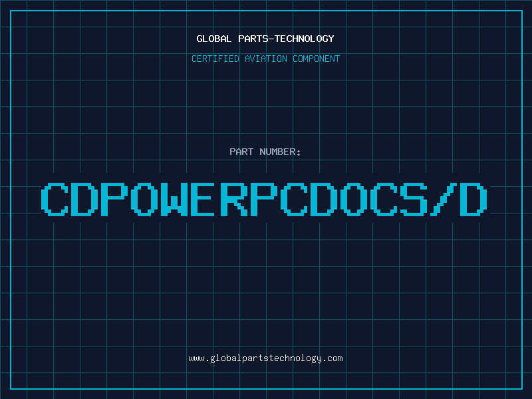This screenshot has height=399, width=532.
Task: Open the www.globalpartstechnology.com link
Action: click(265, 358)
